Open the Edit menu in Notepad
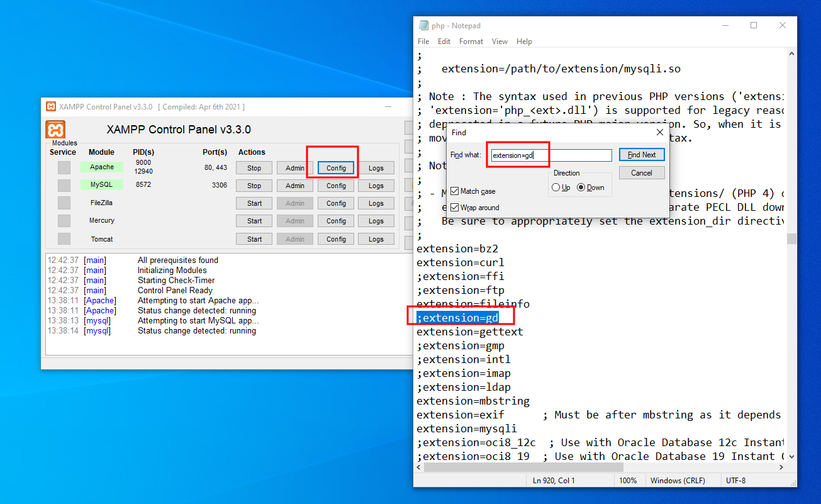 444,41
